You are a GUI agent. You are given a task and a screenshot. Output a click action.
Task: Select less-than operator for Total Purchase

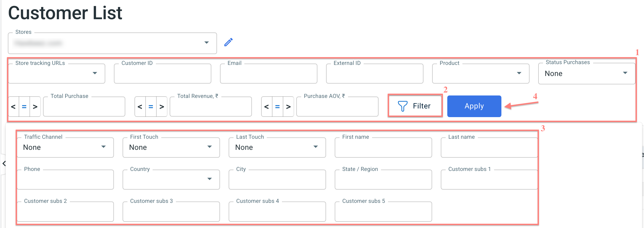(x=13, y=107)
